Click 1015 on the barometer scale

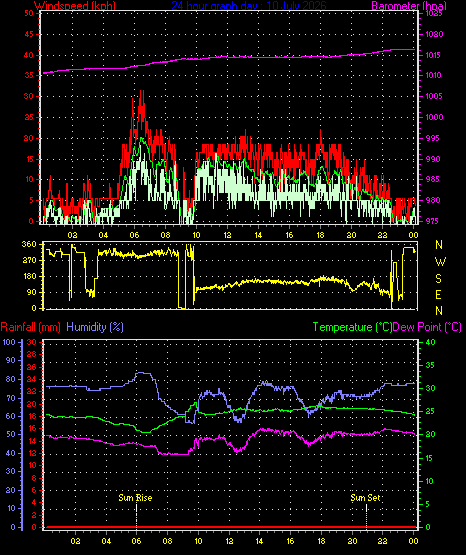[x=433, y=55]
